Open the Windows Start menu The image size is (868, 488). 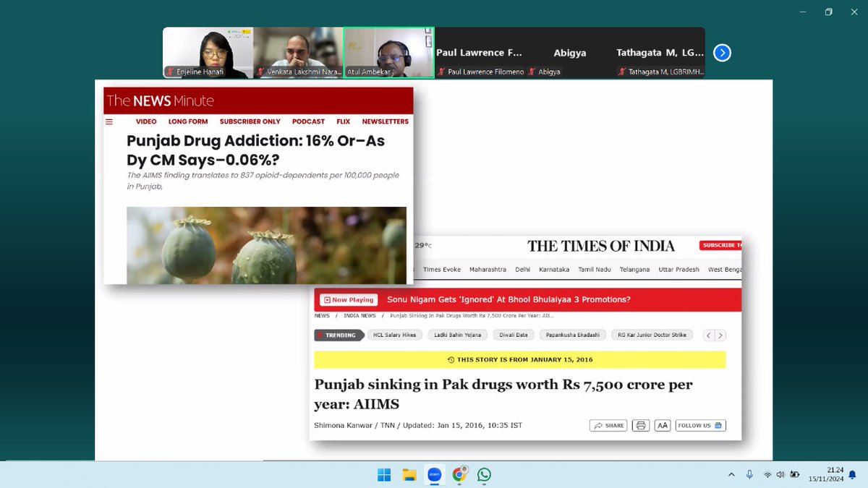(x=384, y=475)
